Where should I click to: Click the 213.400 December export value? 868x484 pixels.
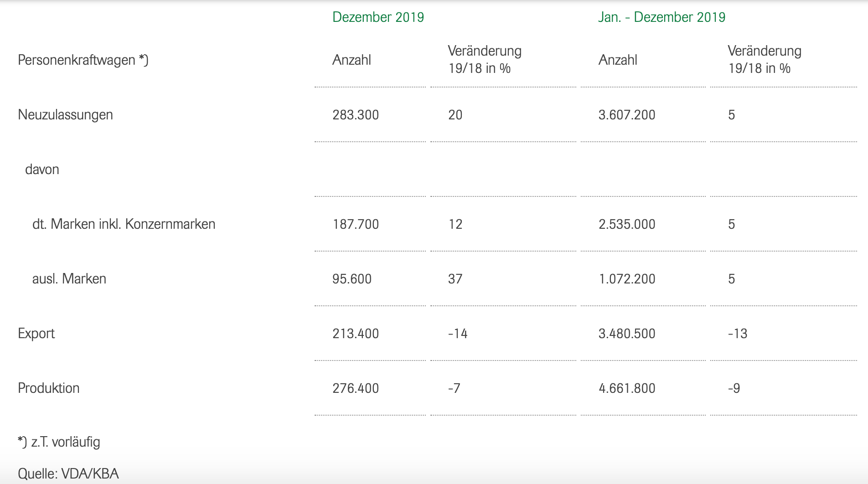click(x=356, y=334)
